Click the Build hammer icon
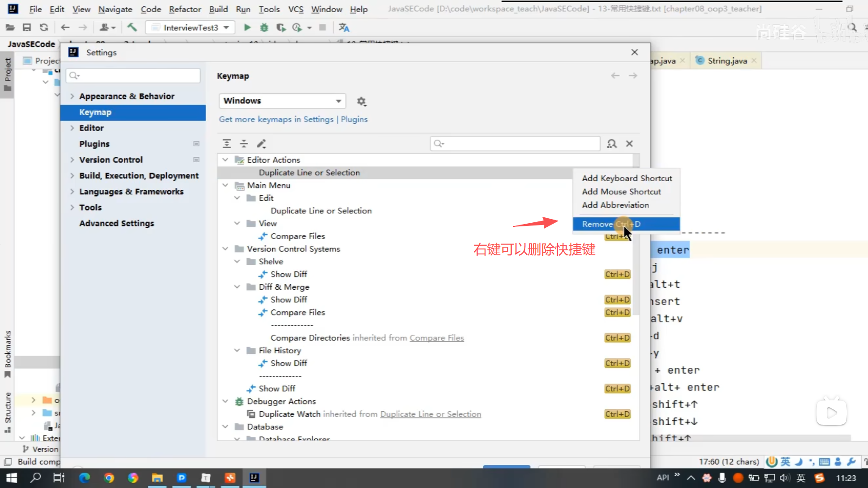 pos(132,28)
